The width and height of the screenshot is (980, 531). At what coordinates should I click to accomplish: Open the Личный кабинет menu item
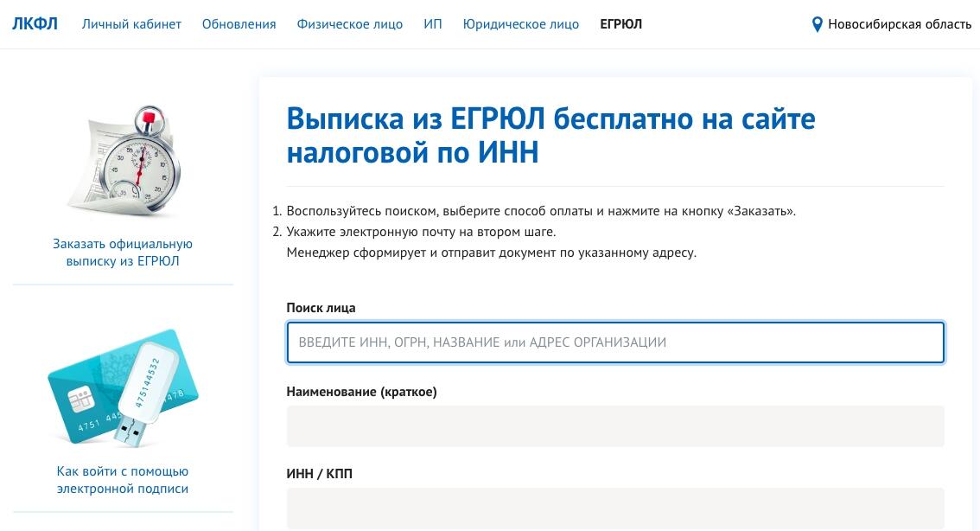[131, 24]
